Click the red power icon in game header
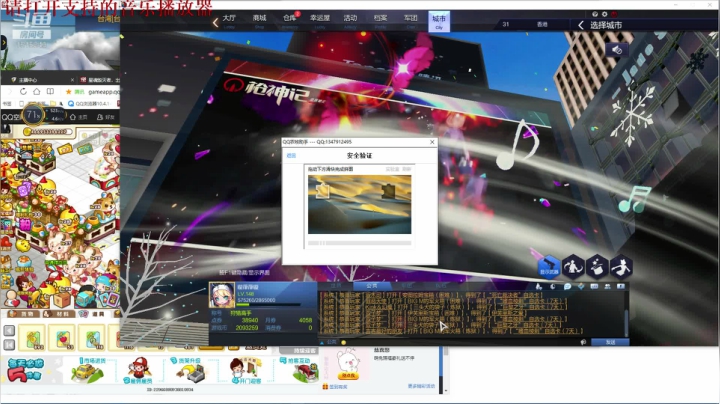 (x=614, y=14)
